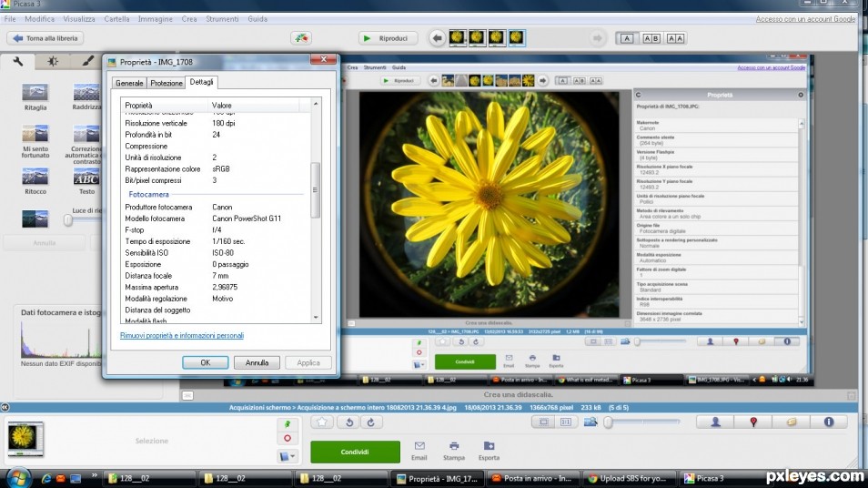Click the Proprietà list scroll-up arrow

pyautogui.click(x=316, y=104)
